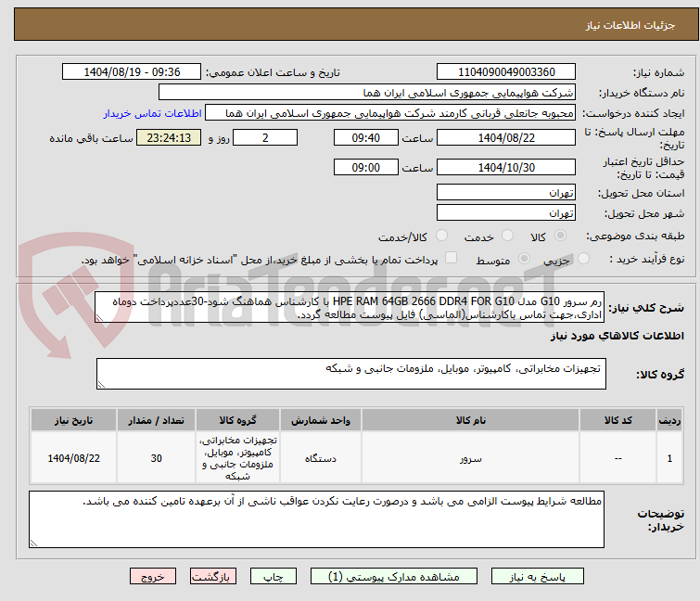Click the deadline hour field showing 09:40
The image size is (700, 601).
coord(366,137)
